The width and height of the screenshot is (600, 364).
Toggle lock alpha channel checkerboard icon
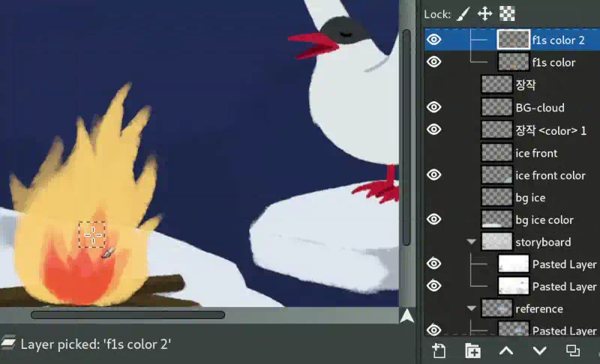coord(507,14)
